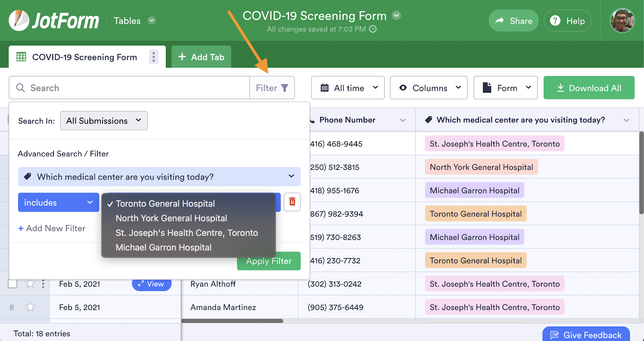The width and height of the screenshot is (644, 341).
Task: Open Phone Number column menu arrow
Action: (403, 120)
